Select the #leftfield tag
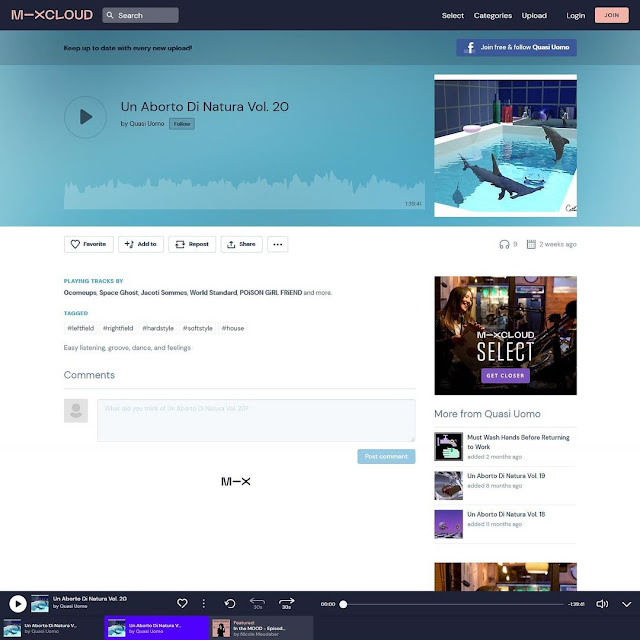This screenshot has height=640, width=640. (80, 328)
